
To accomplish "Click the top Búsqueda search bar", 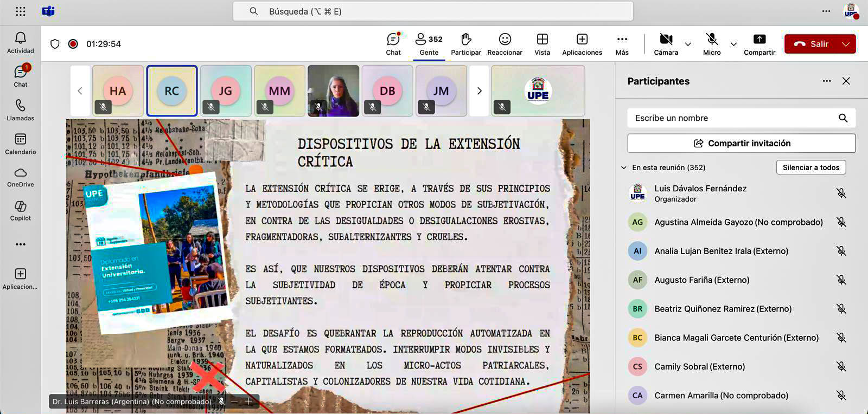I will tap(433, 11).
